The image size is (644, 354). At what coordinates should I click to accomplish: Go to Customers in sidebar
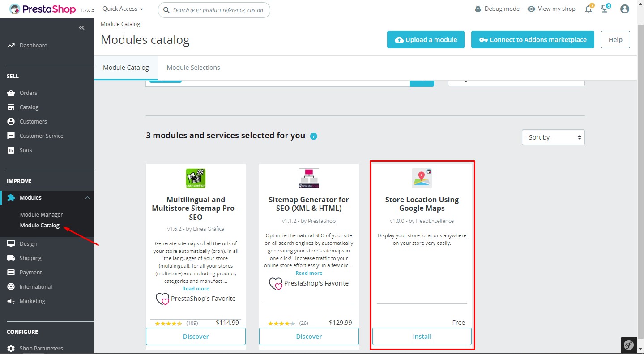33,121
